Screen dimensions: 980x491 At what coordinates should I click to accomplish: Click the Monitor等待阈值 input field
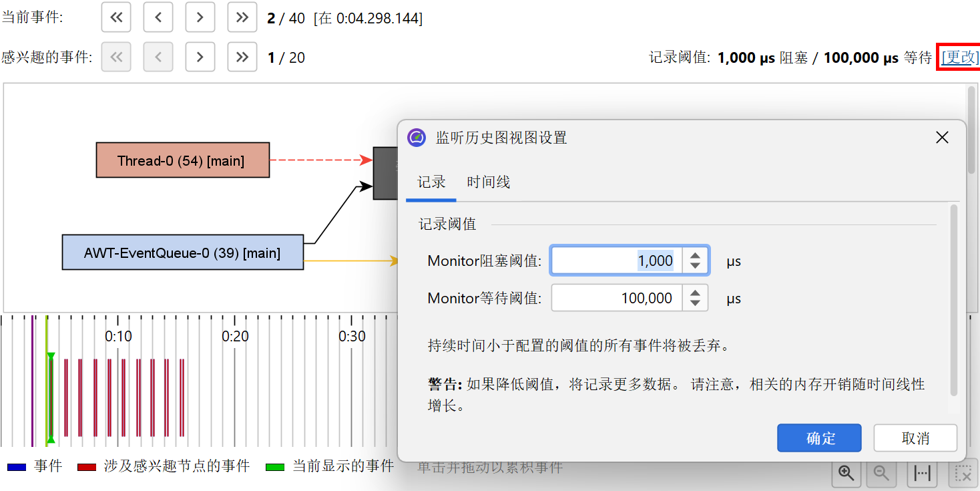[x=617, y=298]
